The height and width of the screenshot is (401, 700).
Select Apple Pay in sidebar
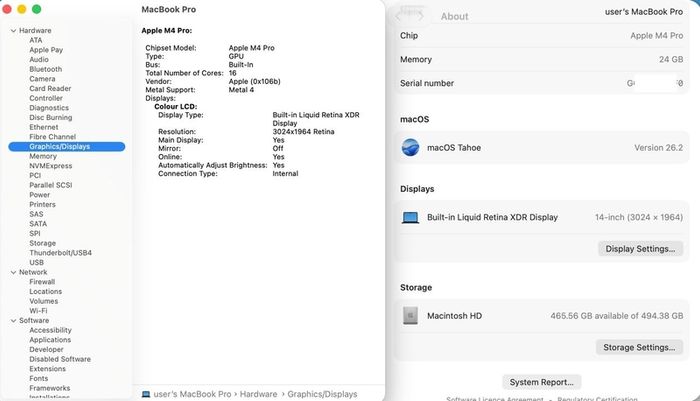pos(46,50)
